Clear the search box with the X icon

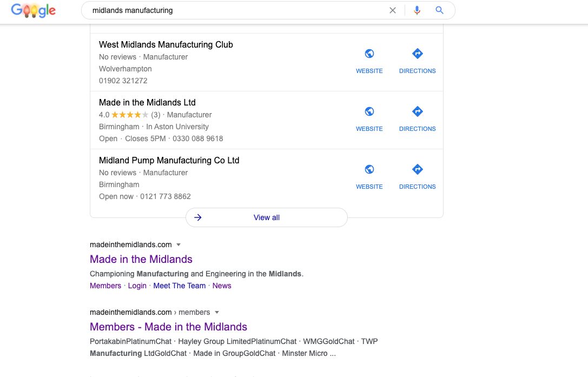click(393, 10)
